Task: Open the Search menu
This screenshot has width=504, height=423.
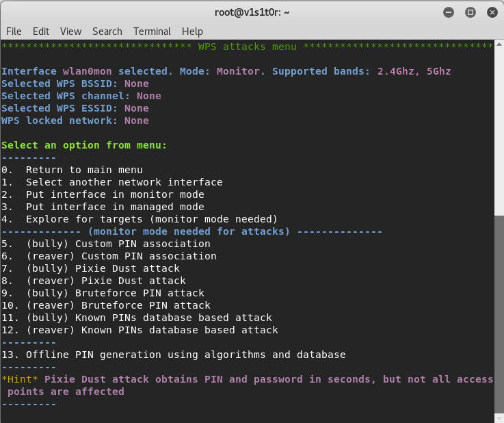Action: point(107,31)
